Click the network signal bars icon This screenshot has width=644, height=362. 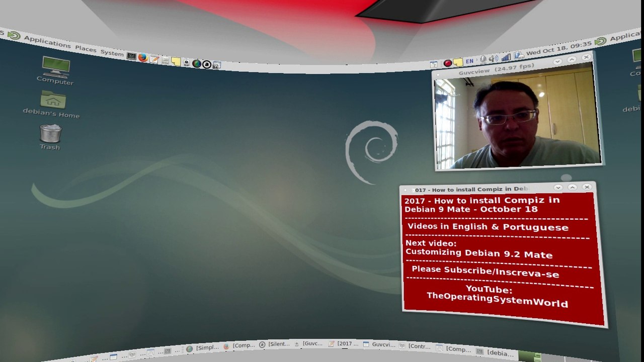pos(506,57)
